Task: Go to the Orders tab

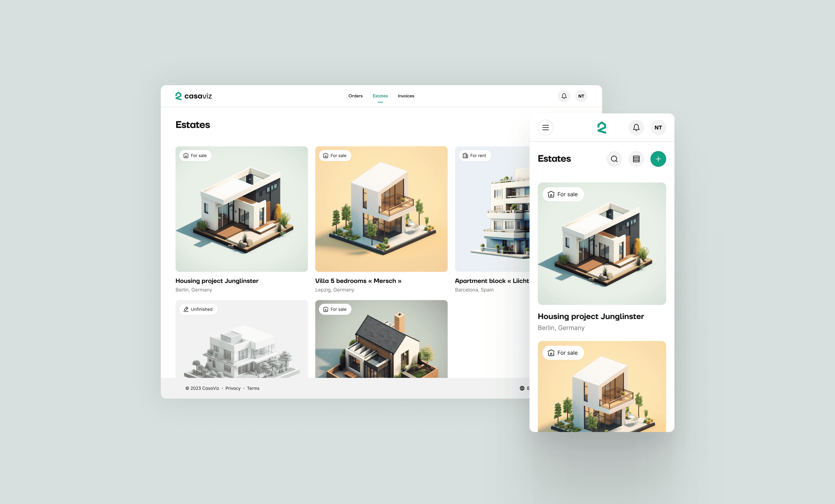Action: tap(355, 96)
